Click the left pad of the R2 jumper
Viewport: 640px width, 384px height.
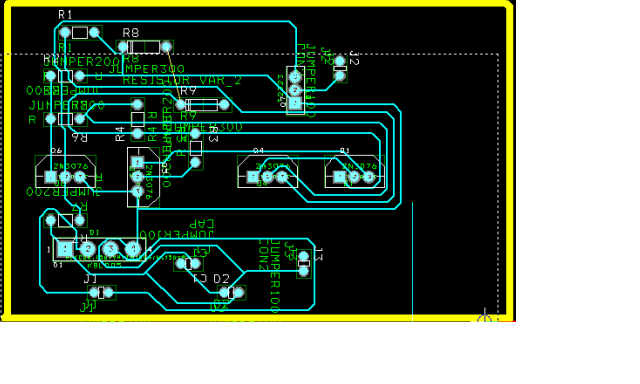50,76
